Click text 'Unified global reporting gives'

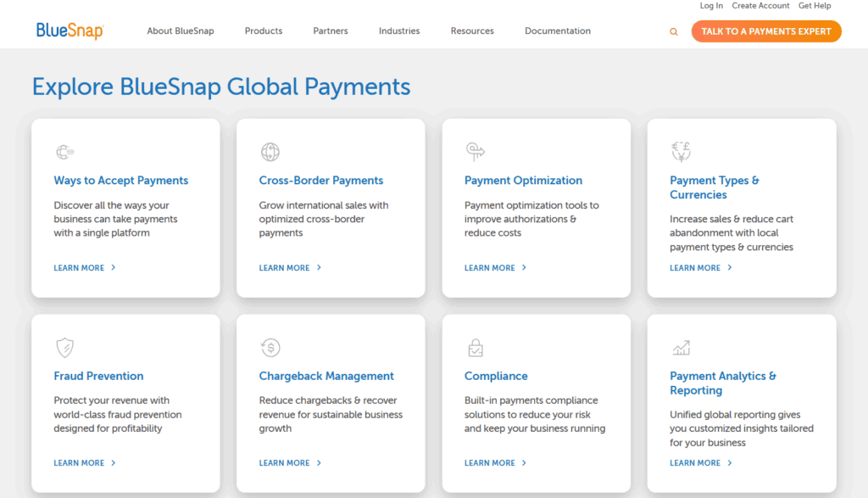pyautogui.click(x=735, y=415)
